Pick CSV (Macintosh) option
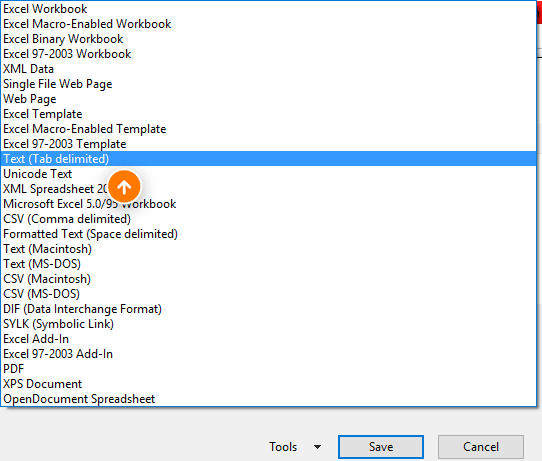542x461 pixels. [x=268, y=279]
